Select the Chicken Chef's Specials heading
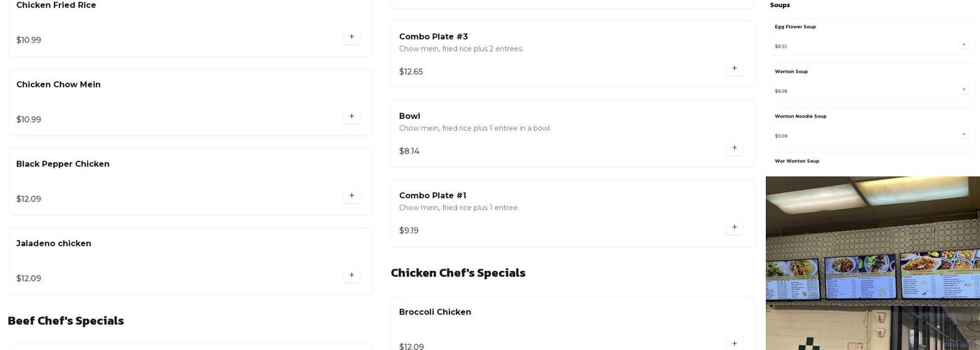Screen dimensions: 980x350 pyautogui.click(x=458, y=273)
